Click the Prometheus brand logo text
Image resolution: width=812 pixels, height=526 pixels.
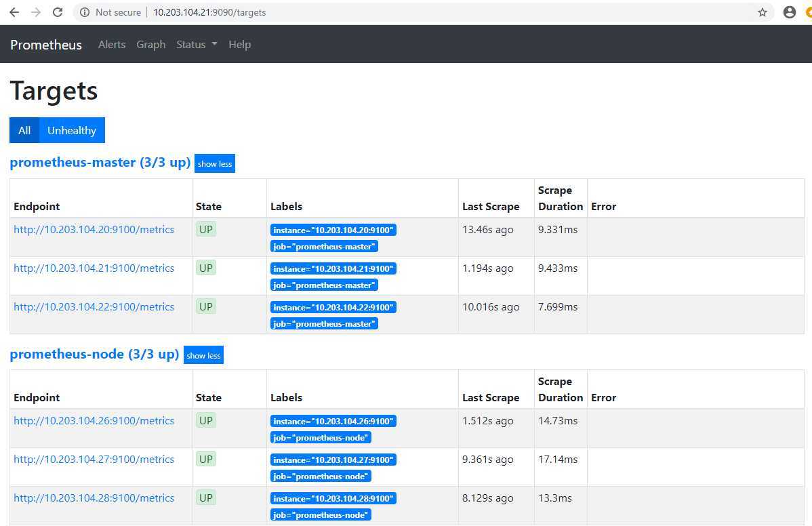point(46,45)
